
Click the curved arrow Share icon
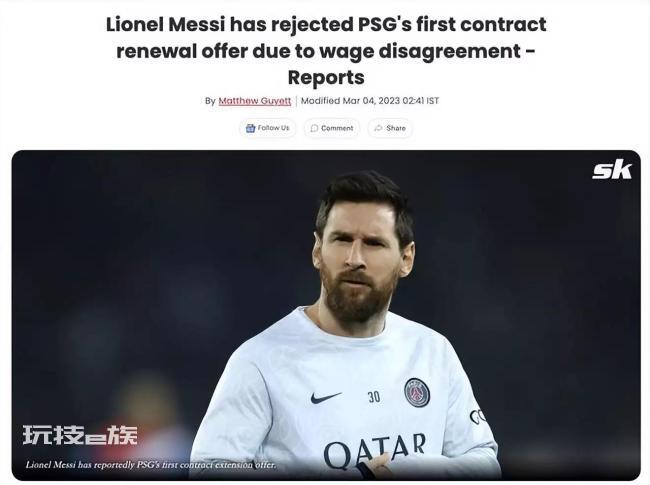[378, 128]
